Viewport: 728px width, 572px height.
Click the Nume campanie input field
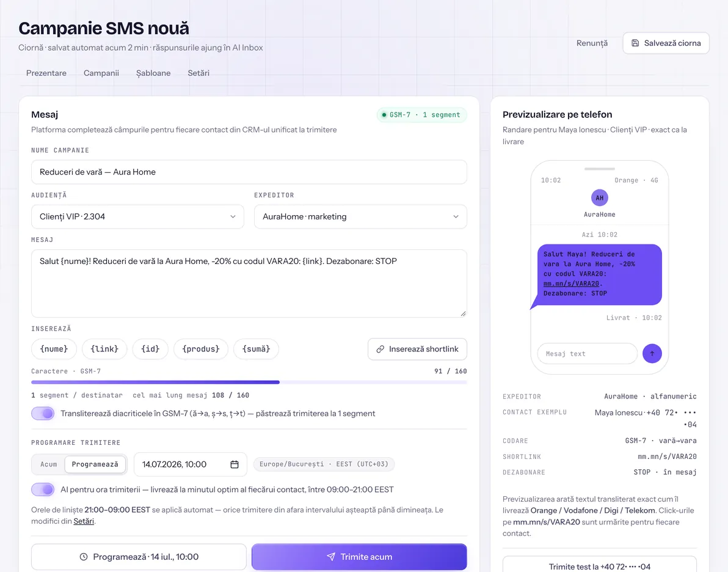pos(249,172)
